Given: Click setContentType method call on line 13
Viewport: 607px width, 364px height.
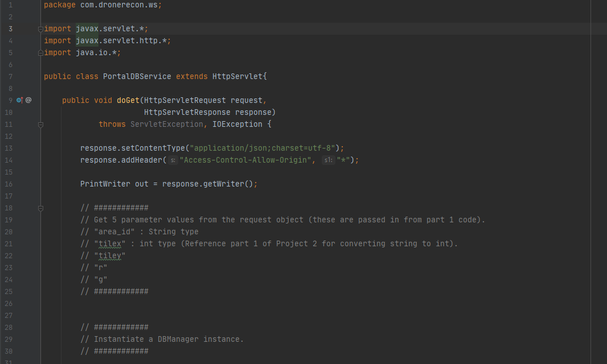Looking at the screenshot, I should pos(153,148).
